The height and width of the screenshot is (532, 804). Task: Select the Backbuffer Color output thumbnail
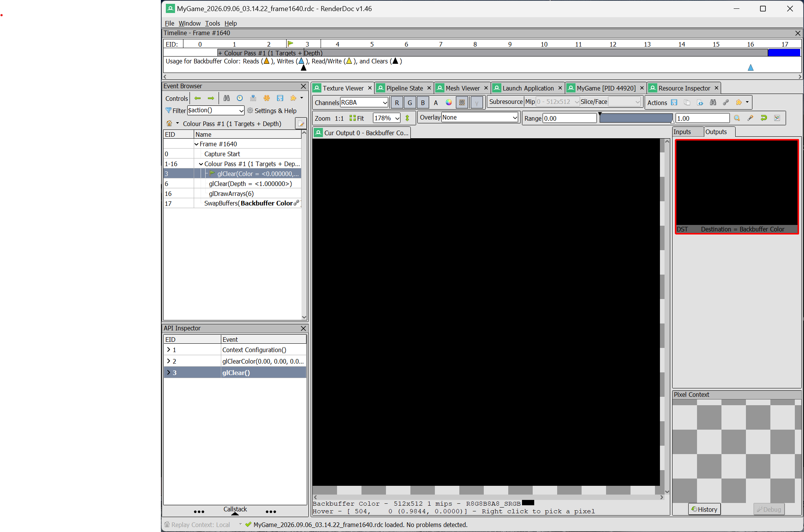[x=736, y=186]
